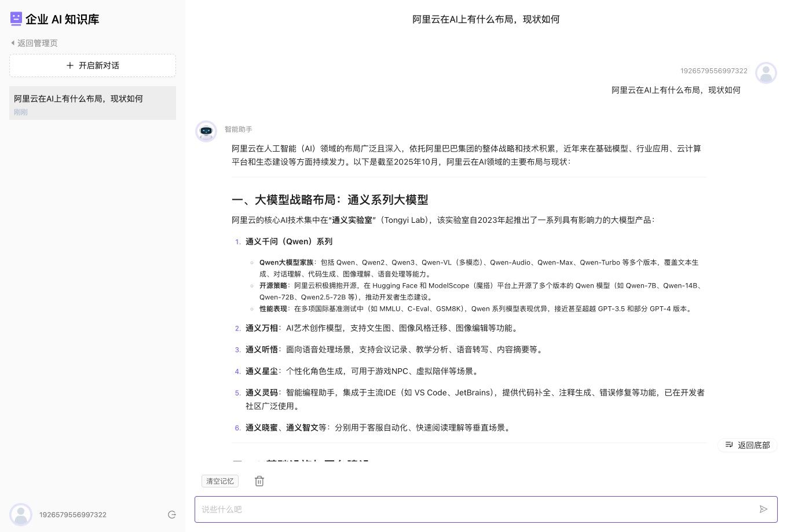
Task: Click the 企业 AI 知识库 title text
Action: [x=63, y=19]
